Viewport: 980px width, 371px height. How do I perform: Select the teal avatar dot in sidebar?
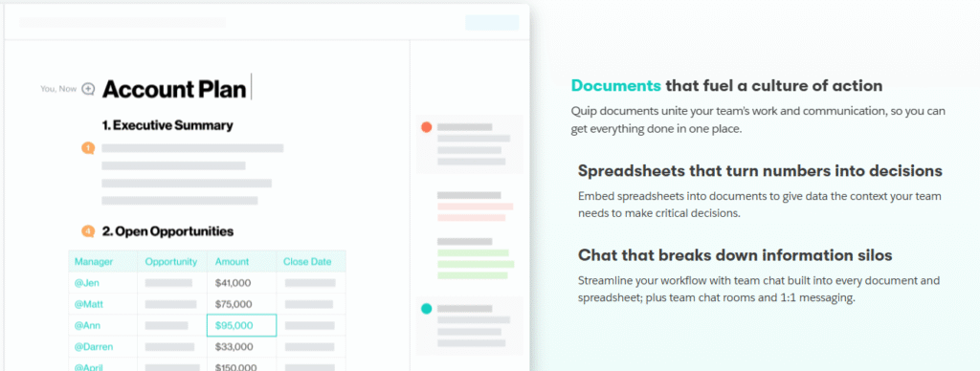coord(426,309)
